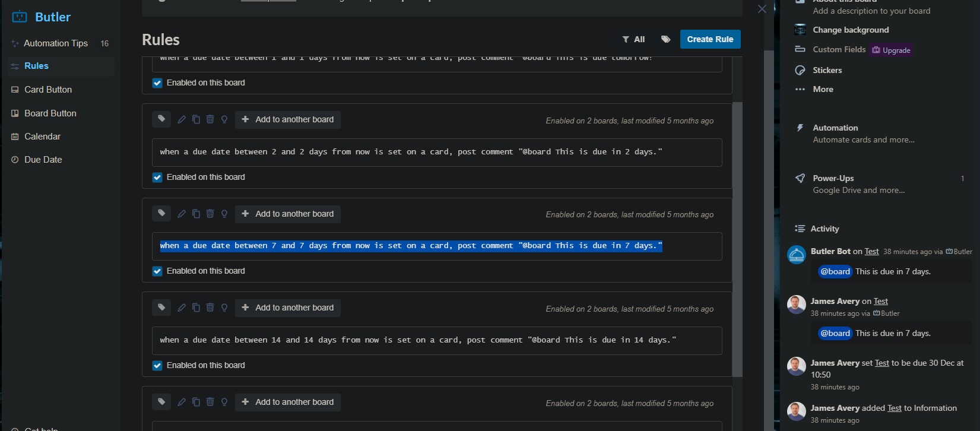980x431 pixels.
Task: Click the Create Rule button
Action: point(710,39)
